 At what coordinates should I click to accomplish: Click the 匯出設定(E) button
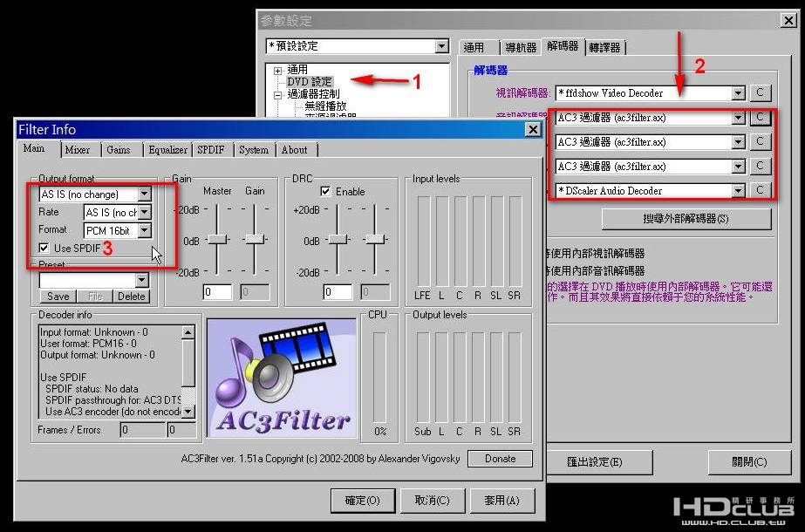pos(600,462)
